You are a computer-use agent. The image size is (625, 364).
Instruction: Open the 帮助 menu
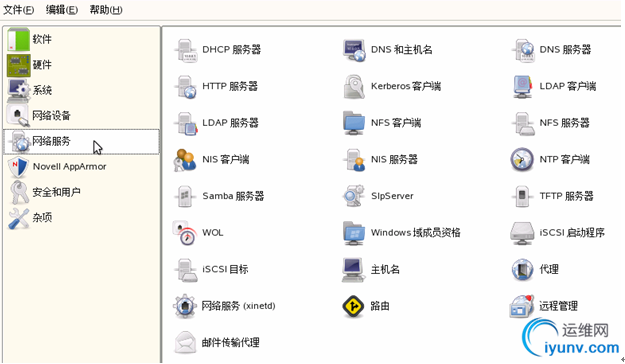[106, 10]
